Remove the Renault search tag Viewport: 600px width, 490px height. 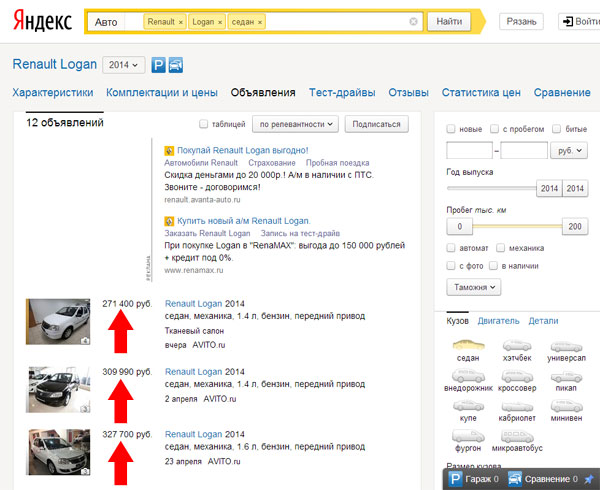point(181,22)
